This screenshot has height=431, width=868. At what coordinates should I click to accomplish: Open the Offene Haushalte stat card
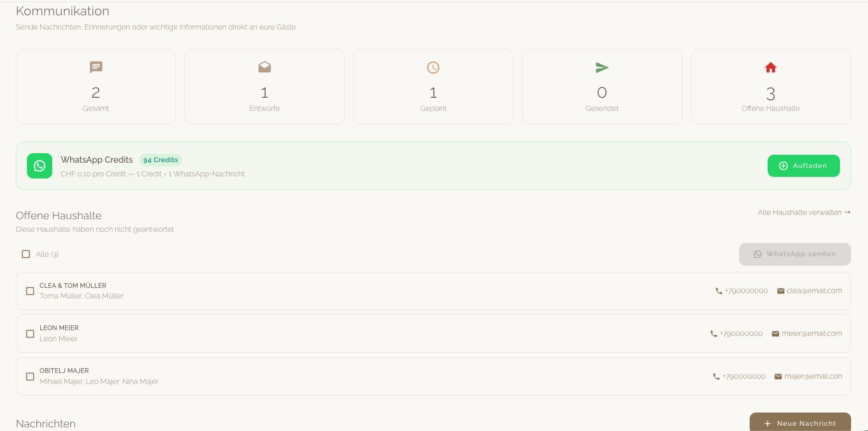(x=771, y=87)
